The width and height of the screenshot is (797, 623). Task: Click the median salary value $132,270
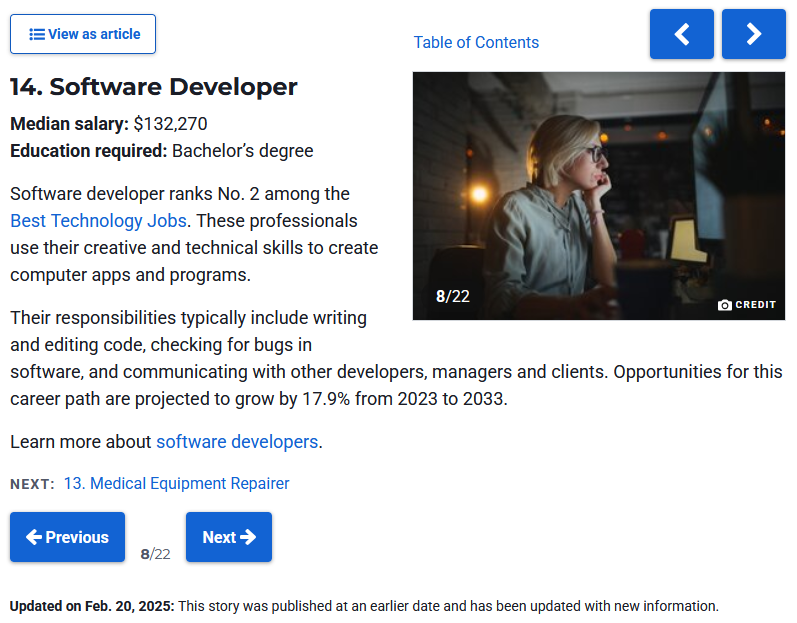pos(170,124)
